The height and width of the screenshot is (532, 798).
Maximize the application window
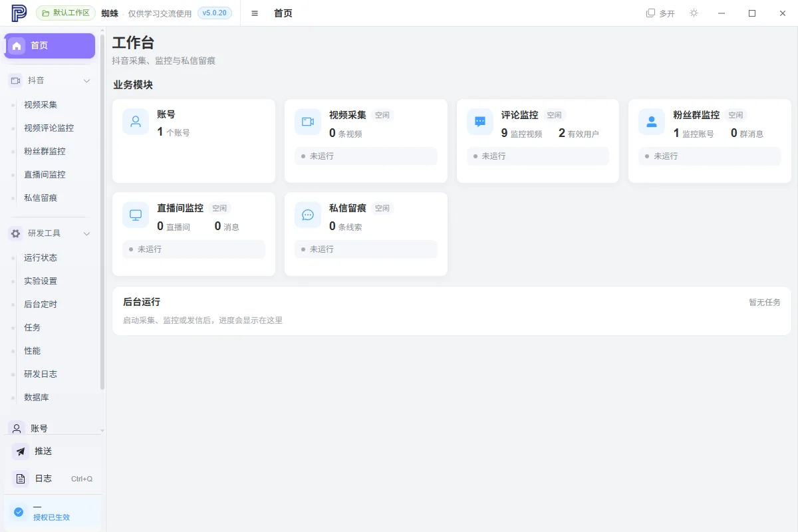(x=752, y=13)
